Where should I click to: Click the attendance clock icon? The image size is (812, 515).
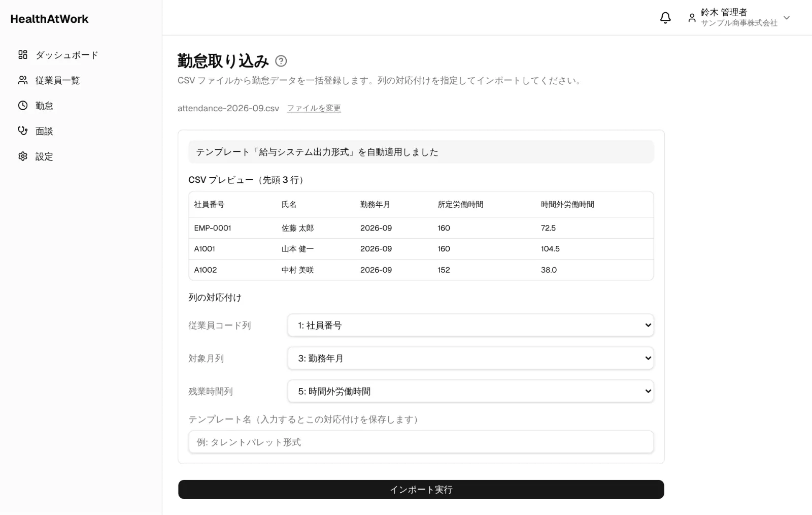click(x=23, y=106)
